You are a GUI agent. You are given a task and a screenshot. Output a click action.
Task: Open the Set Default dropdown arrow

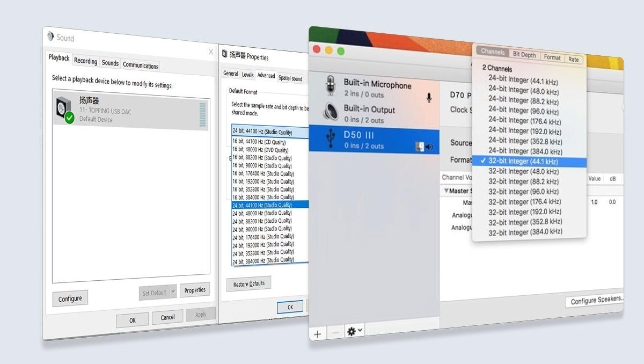coord(173,293)
